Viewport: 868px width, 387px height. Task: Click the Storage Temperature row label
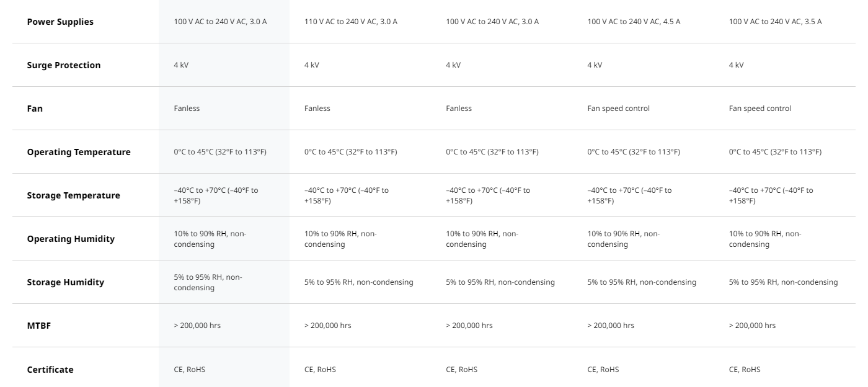(x=74, y=195)
